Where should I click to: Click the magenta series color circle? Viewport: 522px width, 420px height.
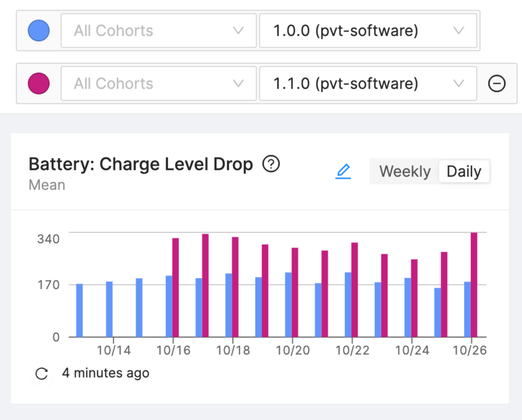(x=39, y=83)
